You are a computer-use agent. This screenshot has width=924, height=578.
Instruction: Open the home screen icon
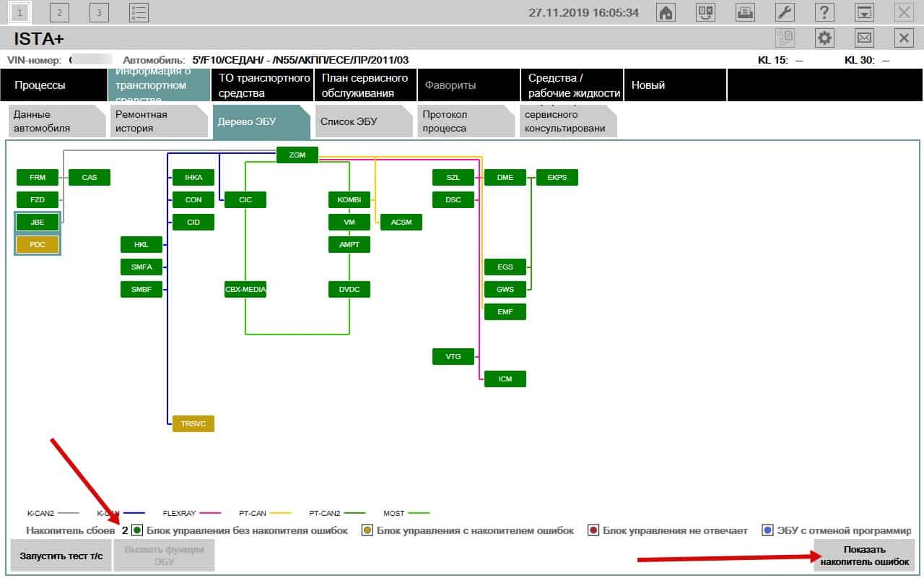coord(666,12)
